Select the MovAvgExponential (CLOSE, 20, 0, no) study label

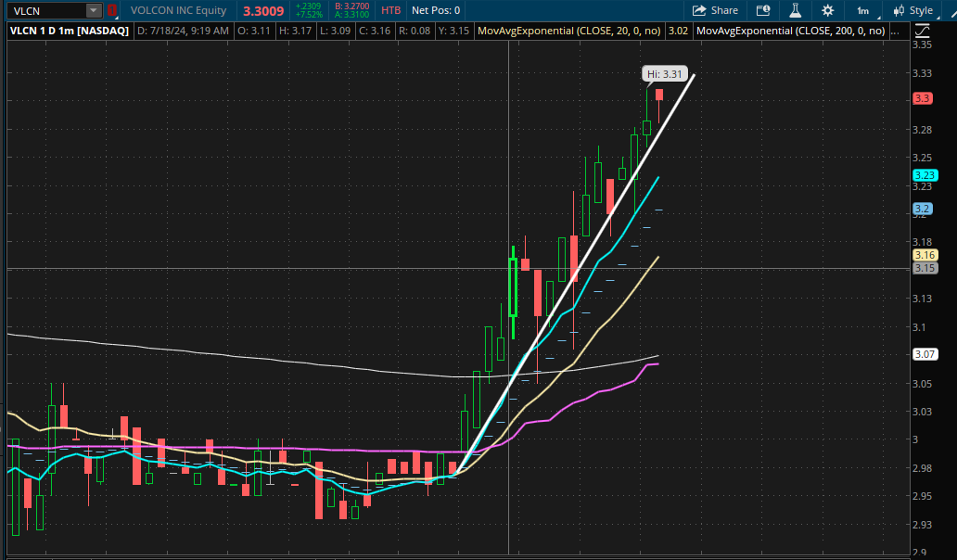pyautogui.click(x=568, y=31)
